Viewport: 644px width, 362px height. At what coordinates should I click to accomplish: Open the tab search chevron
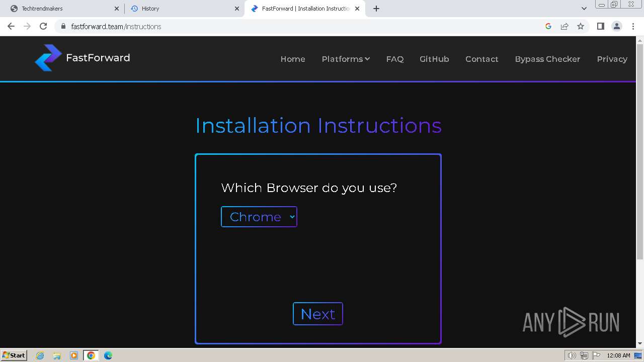584,9
